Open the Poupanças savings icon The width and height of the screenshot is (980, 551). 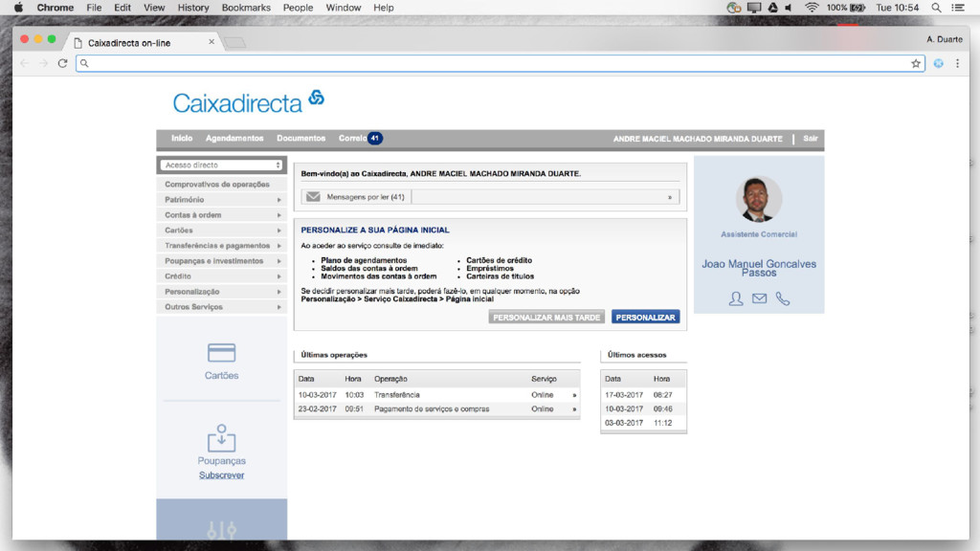(221, 438)
